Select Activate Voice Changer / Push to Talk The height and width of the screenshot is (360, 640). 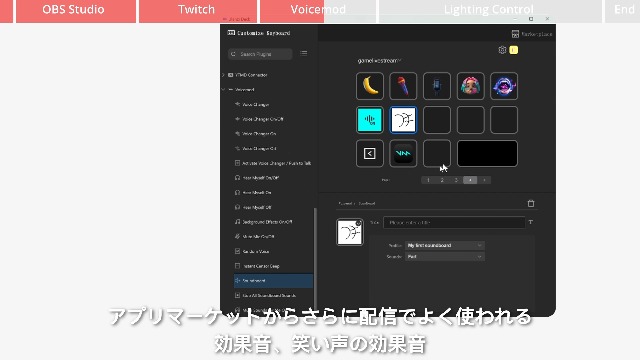(272, 163)
